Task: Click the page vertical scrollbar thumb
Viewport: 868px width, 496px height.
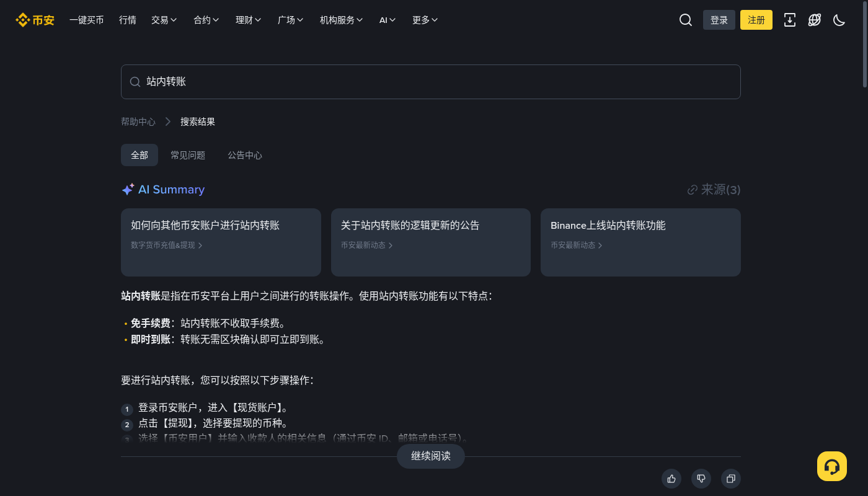Action: pos(865,45)
